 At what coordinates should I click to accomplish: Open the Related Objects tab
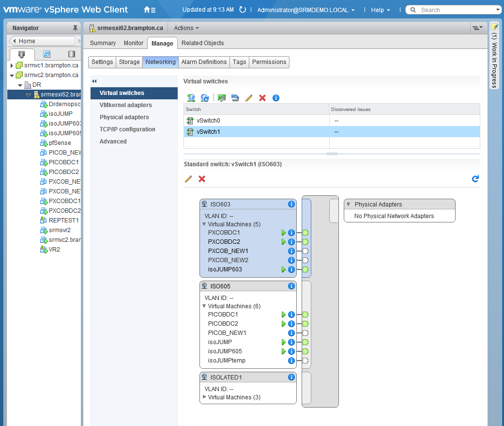(x=202, y=43)
